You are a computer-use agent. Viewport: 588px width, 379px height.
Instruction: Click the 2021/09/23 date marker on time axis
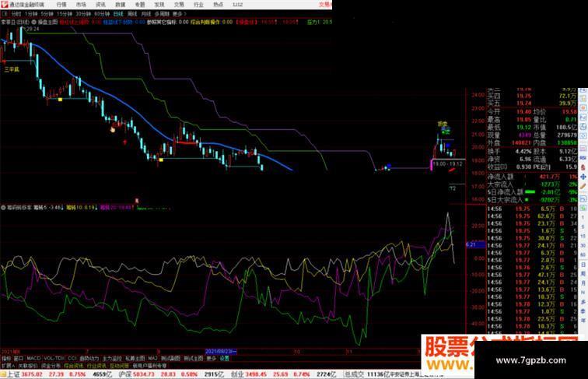tap(221, 352)
